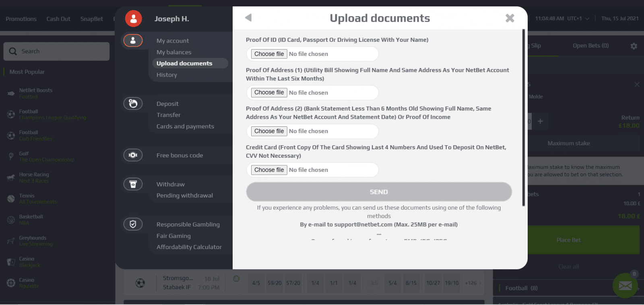Open the deposit wallet icon

[x=133, y=104]
